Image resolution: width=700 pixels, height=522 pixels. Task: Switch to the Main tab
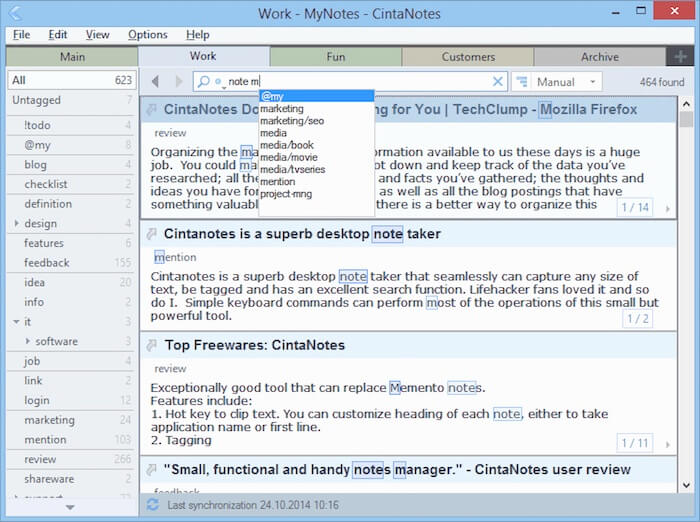tap(72, 57)
